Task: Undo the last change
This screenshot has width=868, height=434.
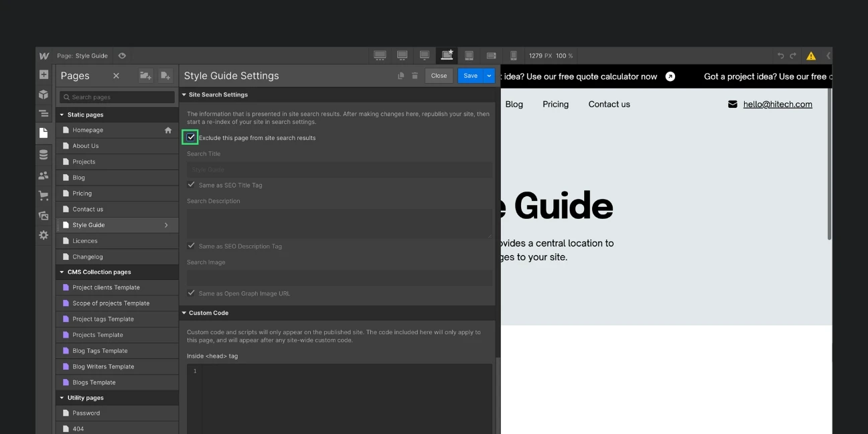Action: [x=780, y=56]
